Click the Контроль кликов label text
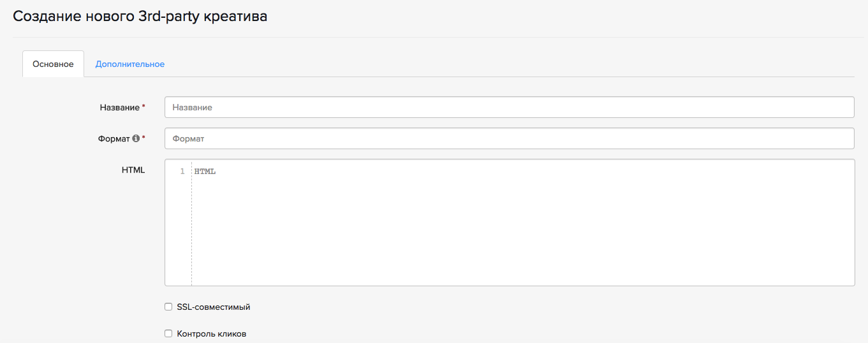 click(211, 333)
